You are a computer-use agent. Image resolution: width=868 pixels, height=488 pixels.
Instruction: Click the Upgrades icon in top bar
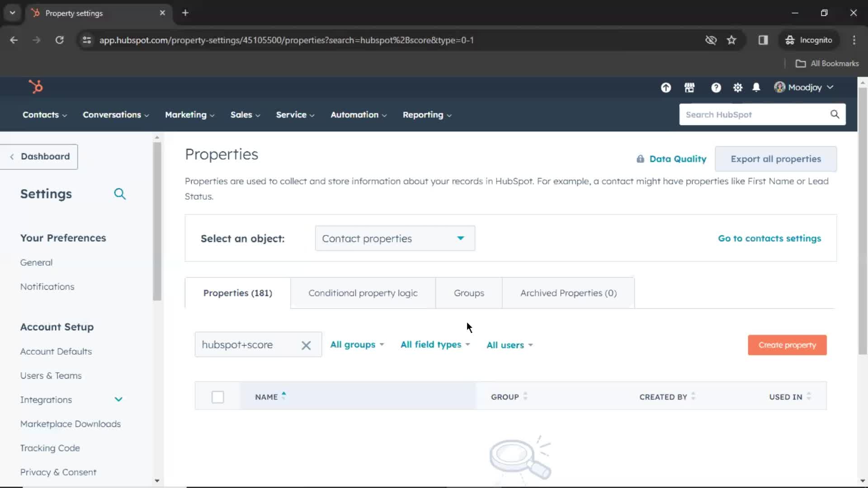pyautogui.click(x=666, y=88)
